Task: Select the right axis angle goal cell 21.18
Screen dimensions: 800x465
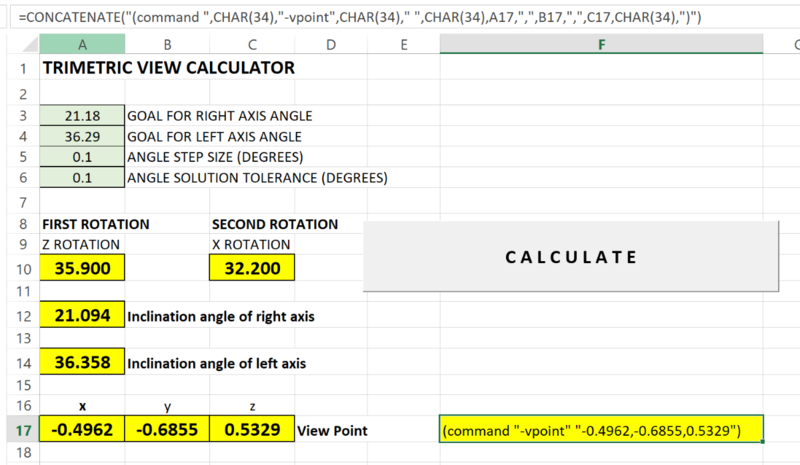Action: 83,116
